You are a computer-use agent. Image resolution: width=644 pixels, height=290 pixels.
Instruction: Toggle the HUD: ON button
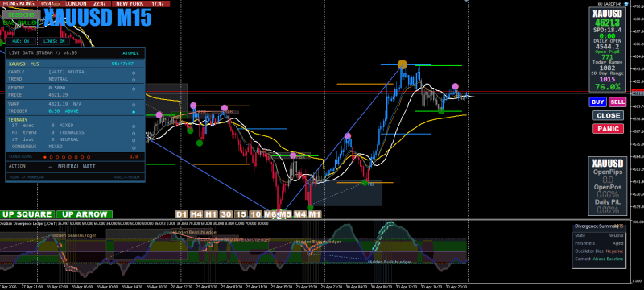(21, 41)
